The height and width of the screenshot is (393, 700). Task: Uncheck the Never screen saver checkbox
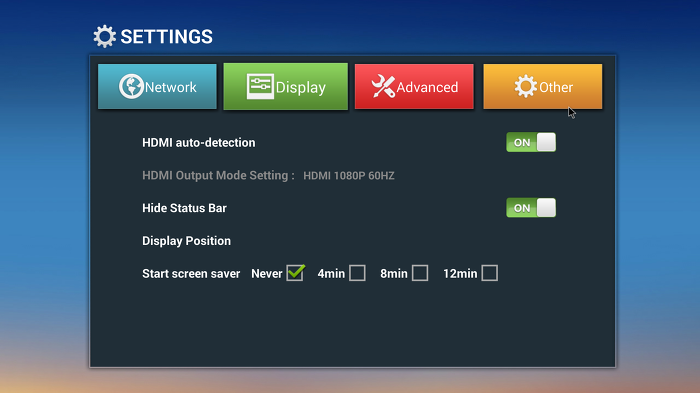(295, 273)
